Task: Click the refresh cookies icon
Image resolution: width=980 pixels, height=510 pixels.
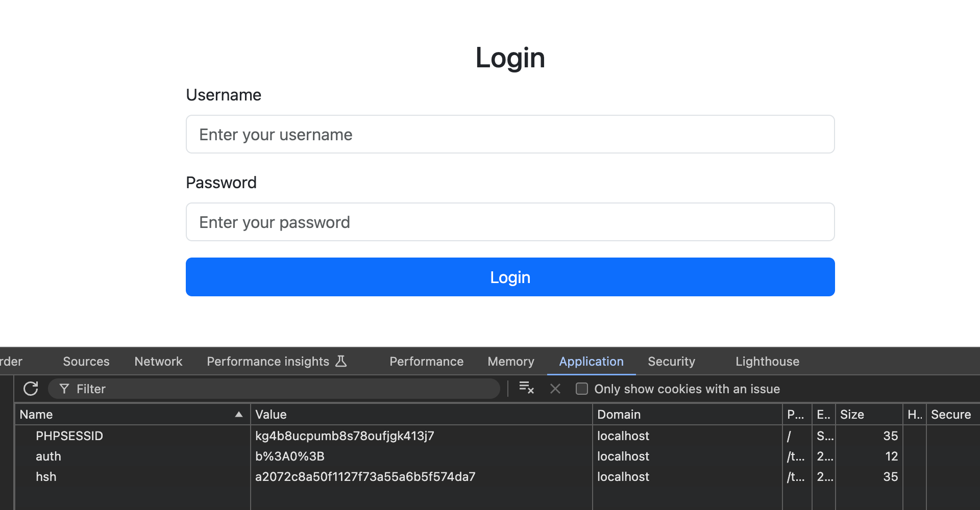Action: (31, 389)
